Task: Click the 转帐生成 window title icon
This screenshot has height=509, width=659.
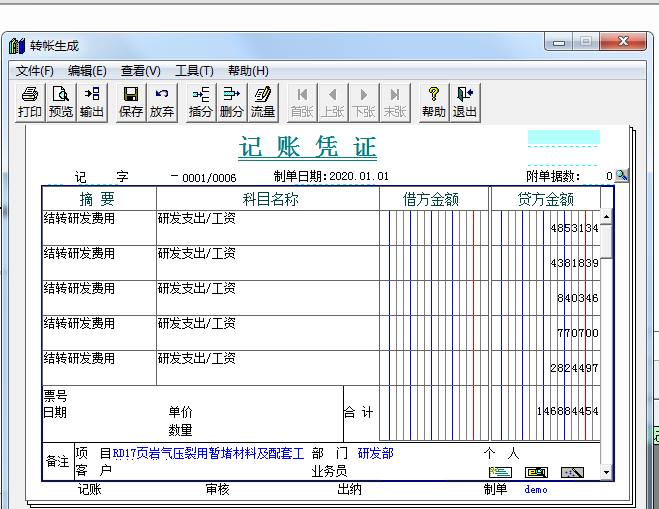Action: [17, 45]
